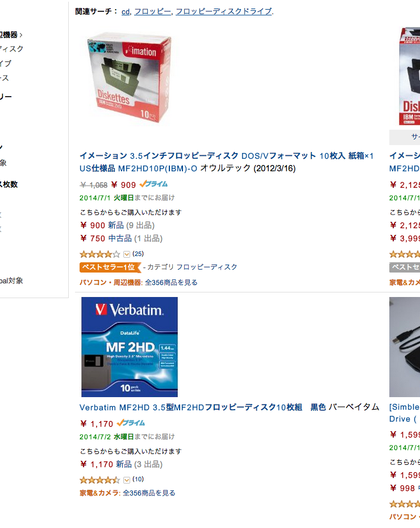
Task: View ¥1,170 新品 offers from 3 sellers
Action: tap(122, 464)
